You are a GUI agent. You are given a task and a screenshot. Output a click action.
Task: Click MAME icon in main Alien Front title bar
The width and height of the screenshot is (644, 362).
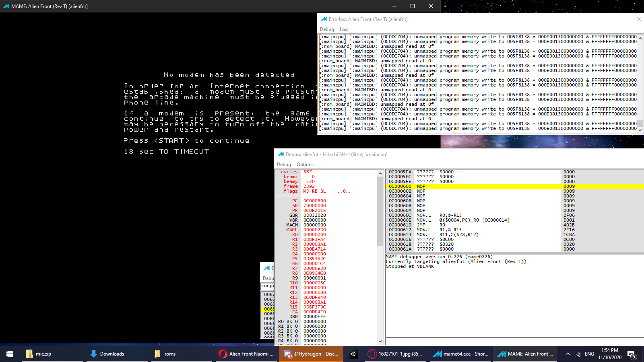pyautogui.click(x=6, y=6)
